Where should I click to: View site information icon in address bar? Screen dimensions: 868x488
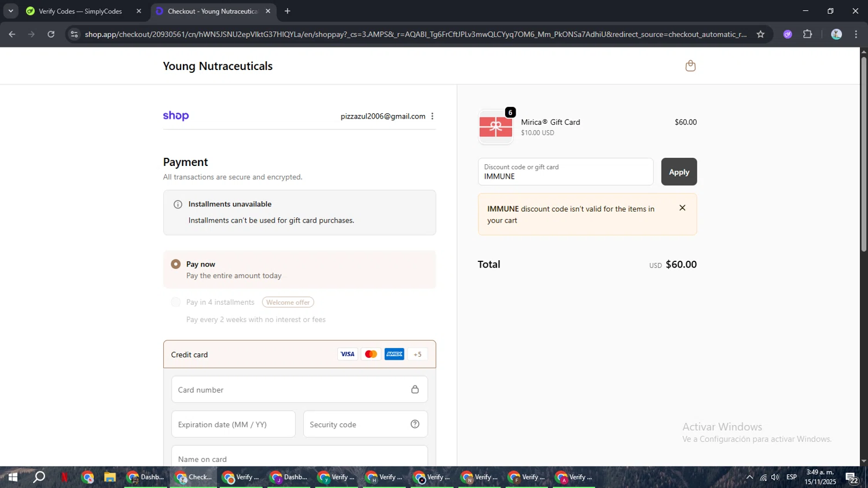point(74,34)
